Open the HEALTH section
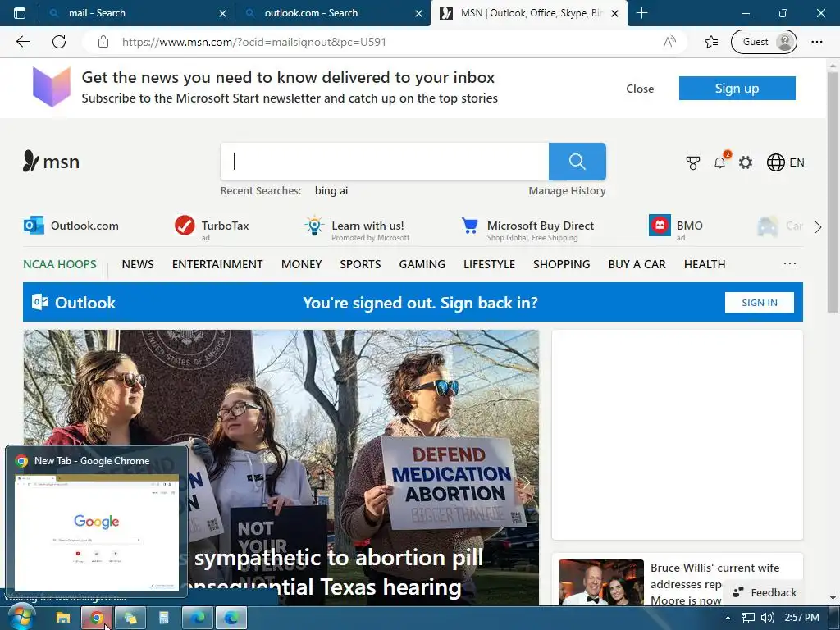Screen dimensions: 840x630 (705, 264)
